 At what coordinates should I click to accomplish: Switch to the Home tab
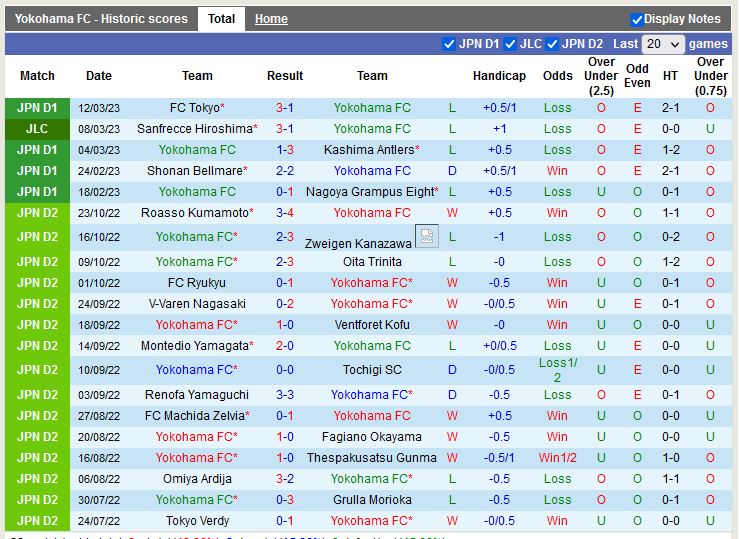coord(271,19)
